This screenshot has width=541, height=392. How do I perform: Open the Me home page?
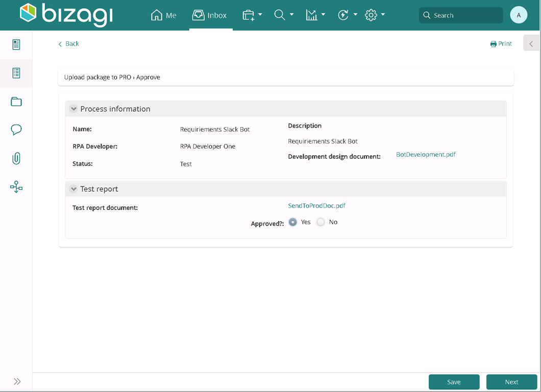[163, 15]
